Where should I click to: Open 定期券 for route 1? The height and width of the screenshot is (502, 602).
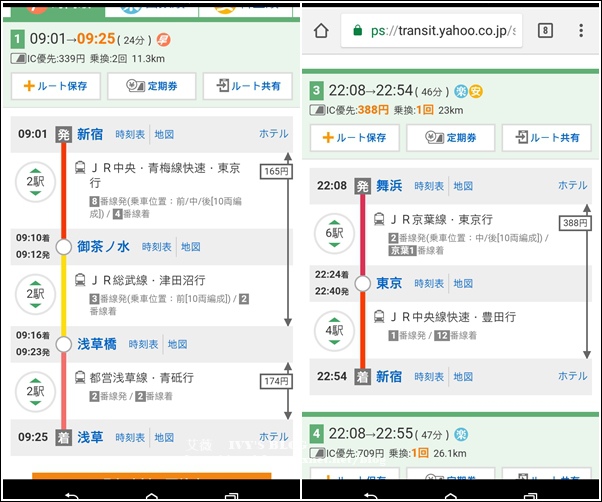point(152,86)
